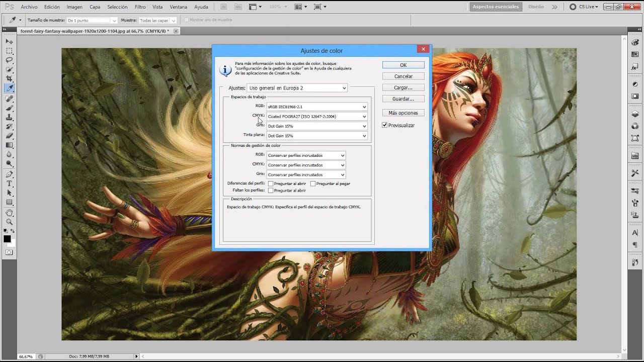Open the Layers panel icon
This screenshot has height=362, width=644.
point(635,114)
